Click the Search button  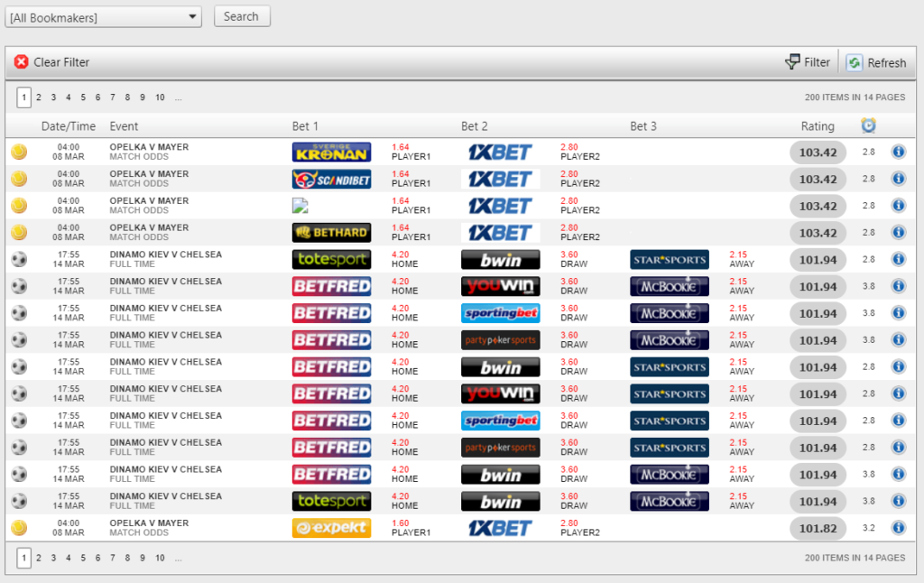pyautogui.click(x=242, y=16)
